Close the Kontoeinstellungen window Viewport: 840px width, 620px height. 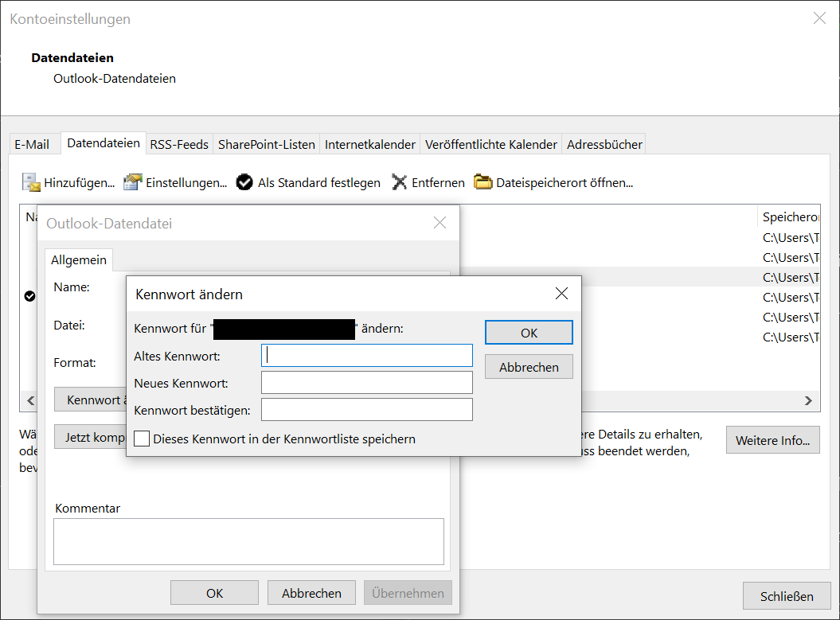[819, 18]
